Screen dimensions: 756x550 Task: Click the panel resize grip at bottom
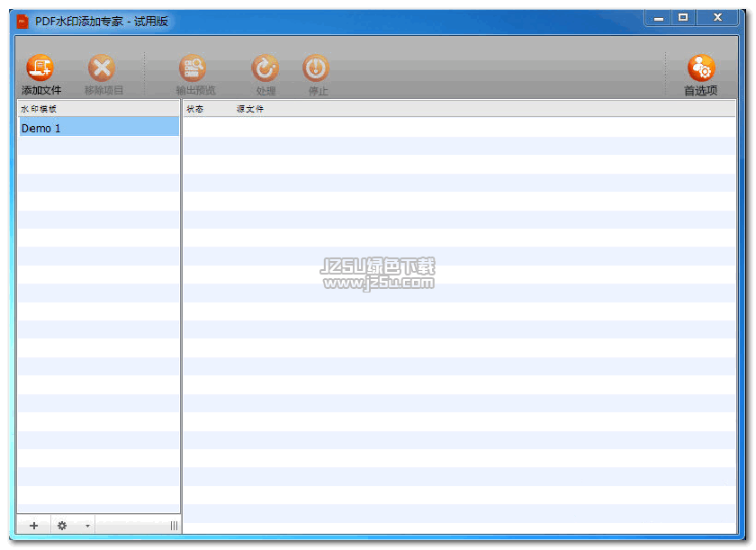tap(174, 526)
